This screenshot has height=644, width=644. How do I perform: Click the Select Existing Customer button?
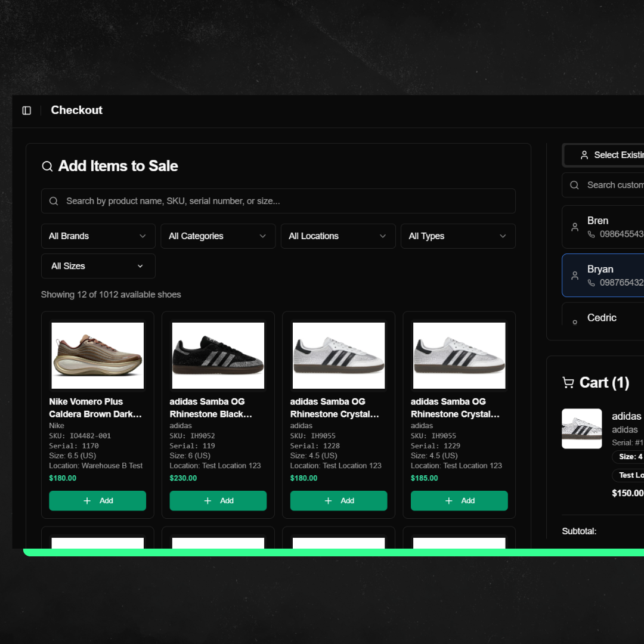pyautogui.click(x=608, y=155)
